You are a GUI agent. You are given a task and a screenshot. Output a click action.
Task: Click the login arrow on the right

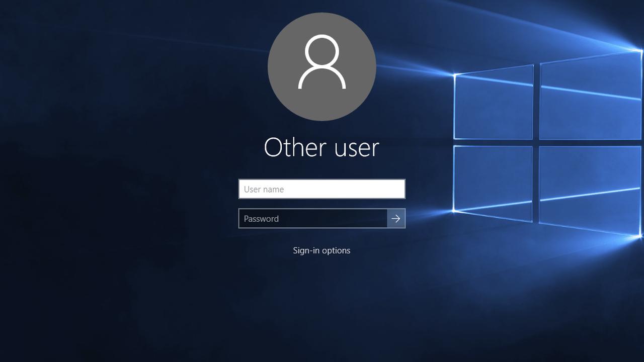pos(396,218)
